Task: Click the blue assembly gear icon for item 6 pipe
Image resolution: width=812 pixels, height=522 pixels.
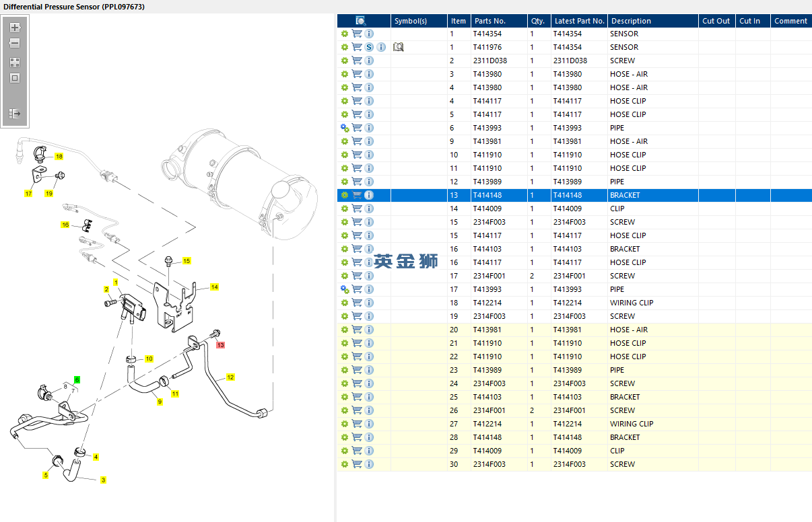Action: point(345,128)
